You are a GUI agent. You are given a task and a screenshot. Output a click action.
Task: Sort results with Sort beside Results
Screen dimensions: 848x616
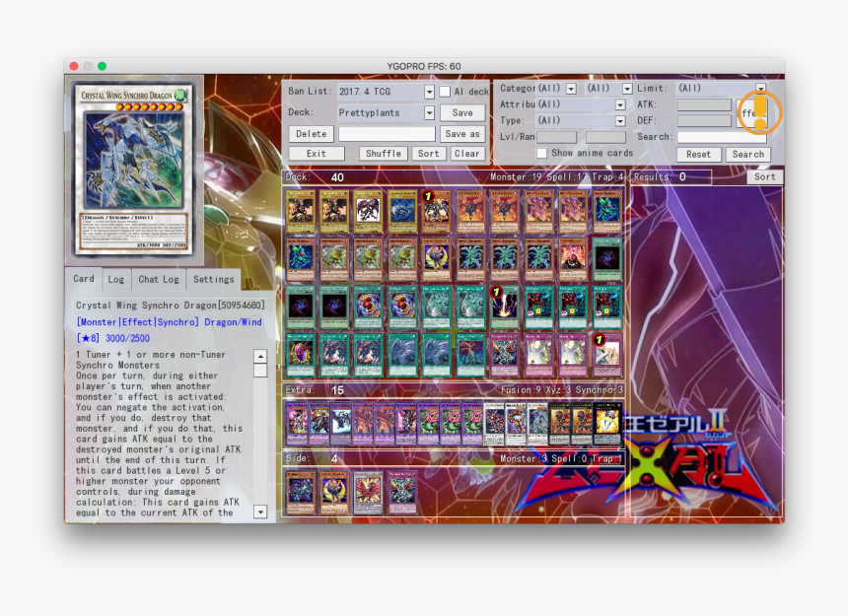(765, 176)
